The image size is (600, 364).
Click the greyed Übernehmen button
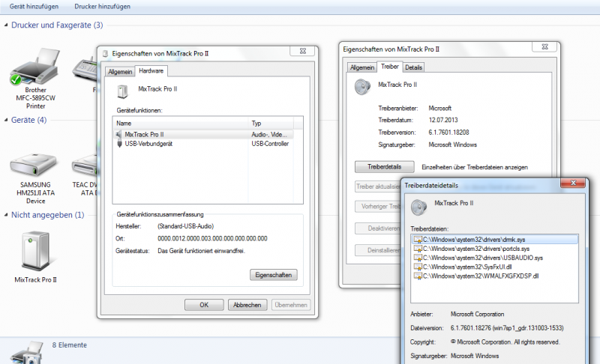pyautogui.click(x=291, y=305)
